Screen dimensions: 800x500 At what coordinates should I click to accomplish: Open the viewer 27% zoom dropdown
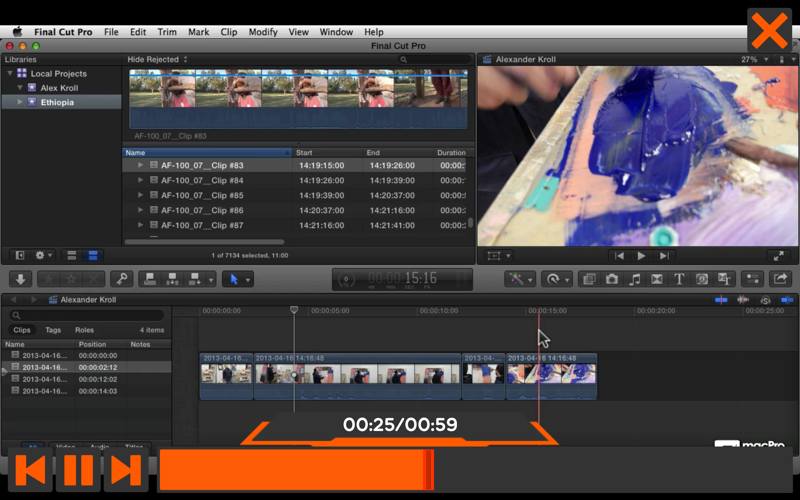pyautogui.click(x=754, y=59)
